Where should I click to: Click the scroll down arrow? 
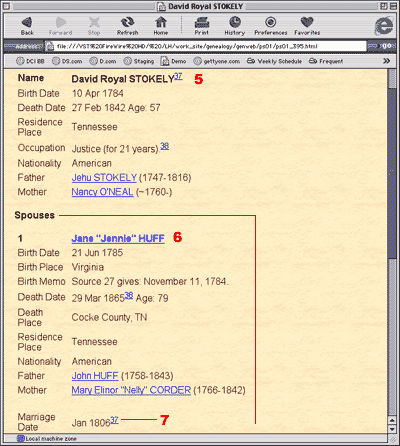(392, 429)
